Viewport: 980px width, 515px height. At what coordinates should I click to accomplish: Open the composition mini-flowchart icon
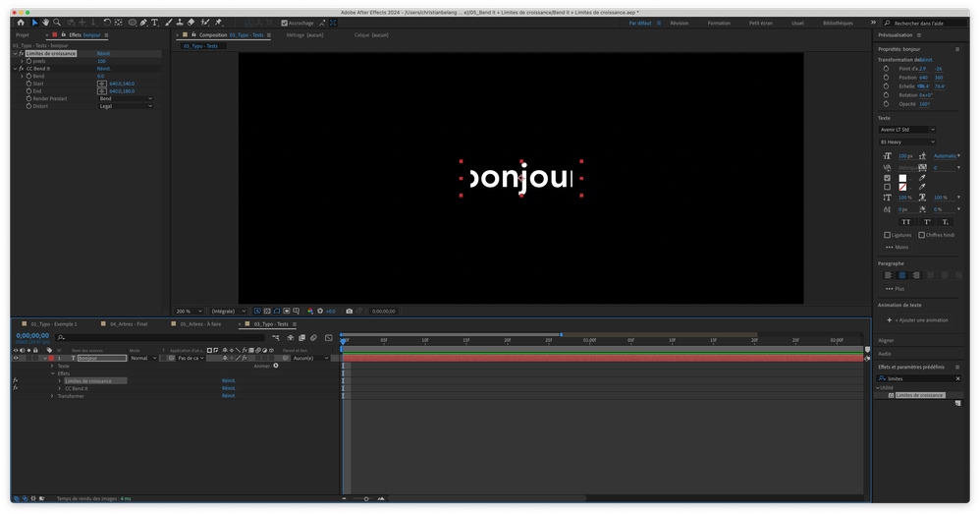pos(276,338)
